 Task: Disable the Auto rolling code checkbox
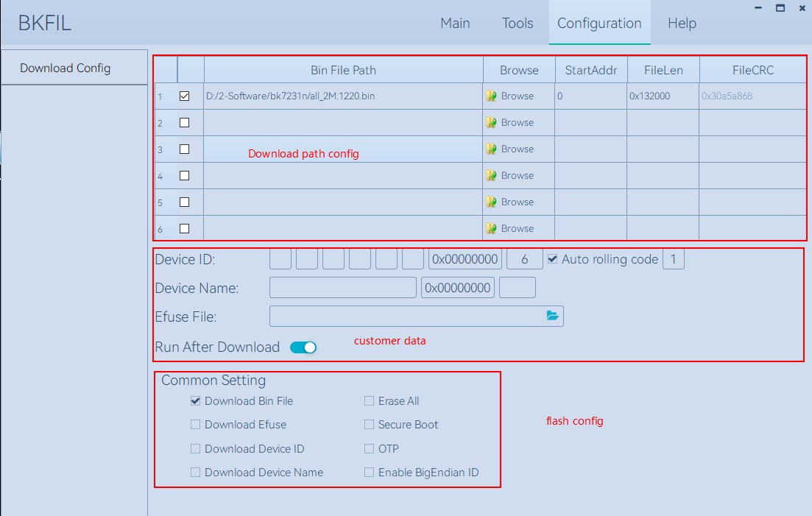(553, 259)
